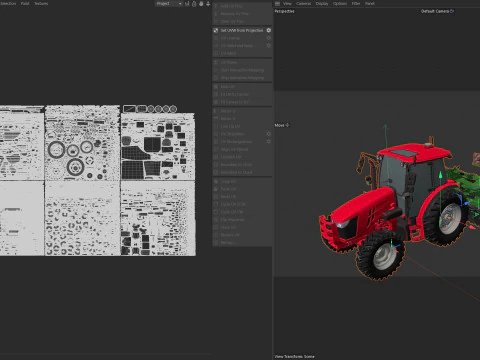The height and width of the screenshot is (360, 480).
Task: Open the viewport View menu
Action: [x=287, y=3]
